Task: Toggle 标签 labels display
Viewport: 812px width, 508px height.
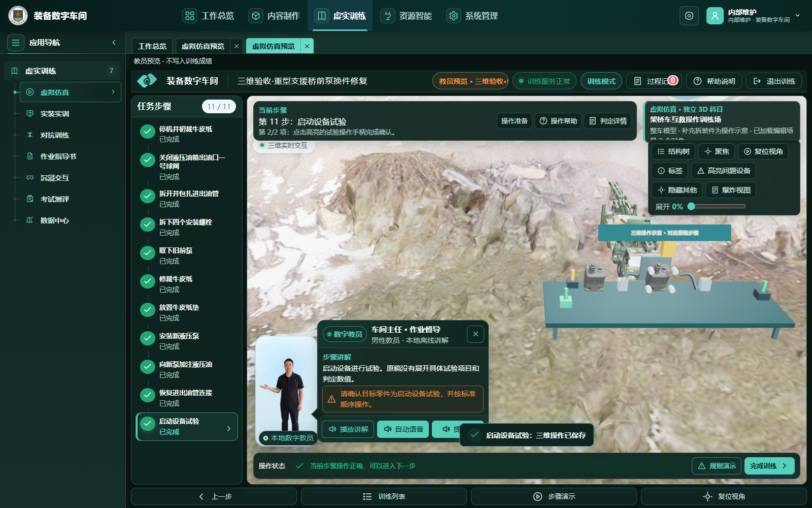Action: coord(670,171)
